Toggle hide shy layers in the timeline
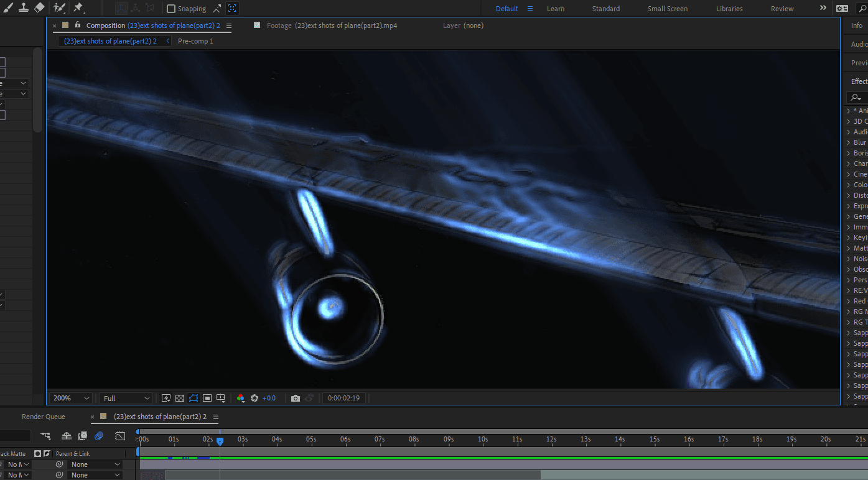The width and height of the screenshot is (868, 480). (67, 436)
